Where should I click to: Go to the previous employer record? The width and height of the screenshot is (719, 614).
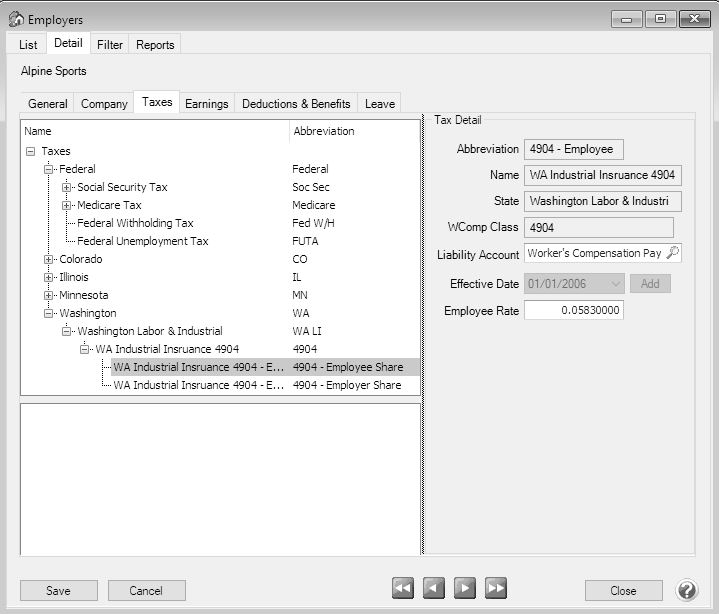tap(433, 589)
